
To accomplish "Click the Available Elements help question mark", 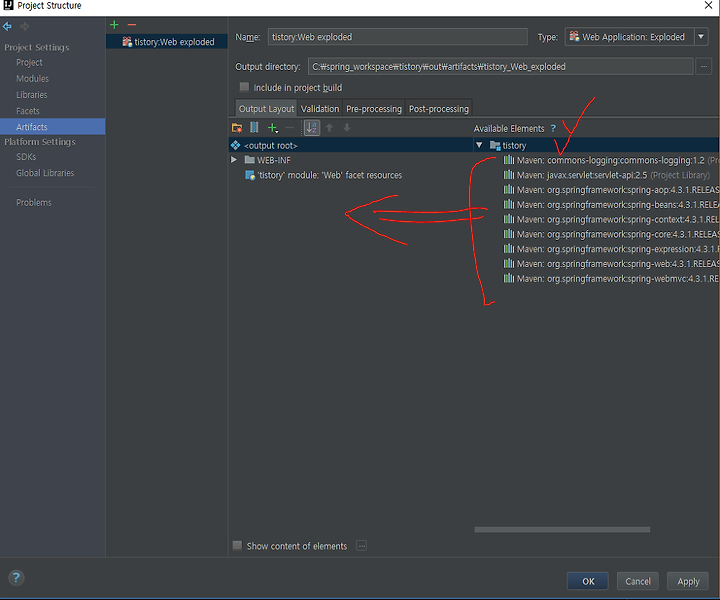I will point(553,129).
